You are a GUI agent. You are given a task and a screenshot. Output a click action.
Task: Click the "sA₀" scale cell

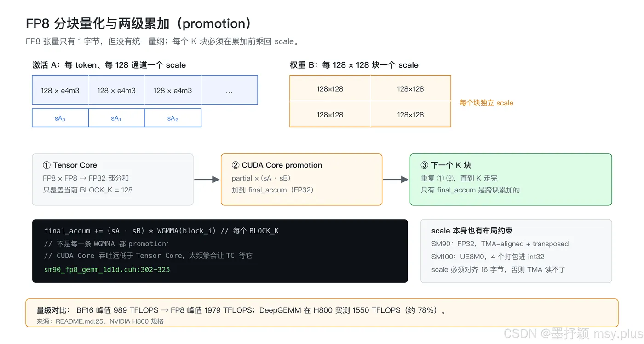coord(60,118)
